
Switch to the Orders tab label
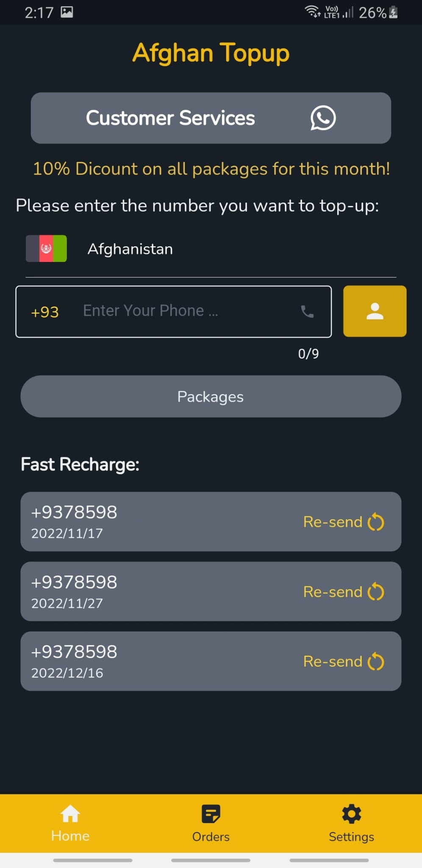tap(211, 837)
